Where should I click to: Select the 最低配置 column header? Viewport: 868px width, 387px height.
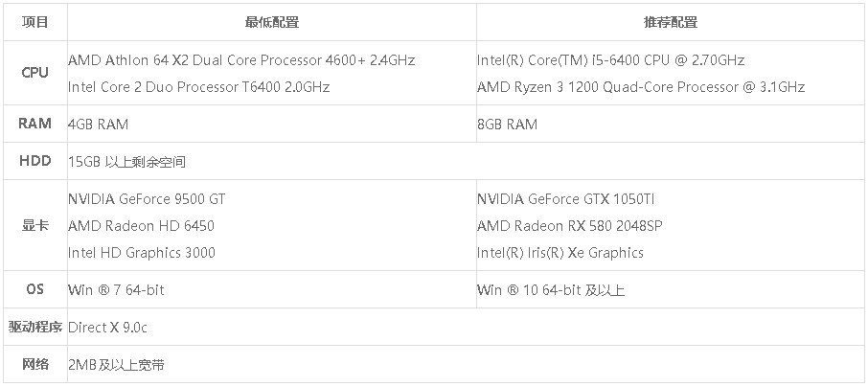pos(271,22)
